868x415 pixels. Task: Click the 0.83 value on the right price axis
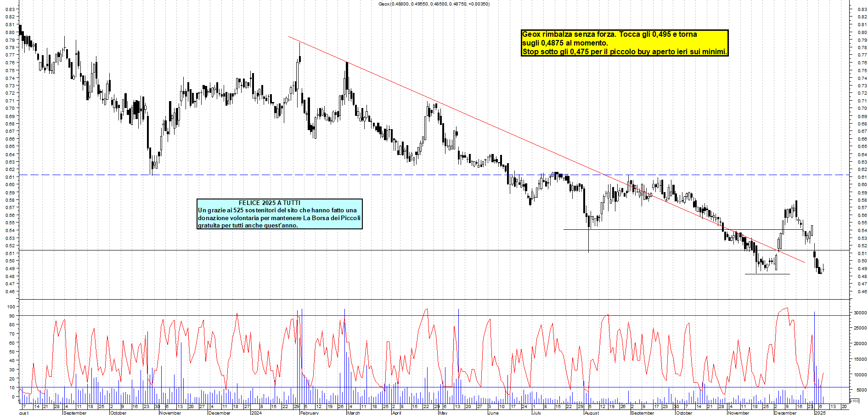pyautogui.click(x=862, y=9)
